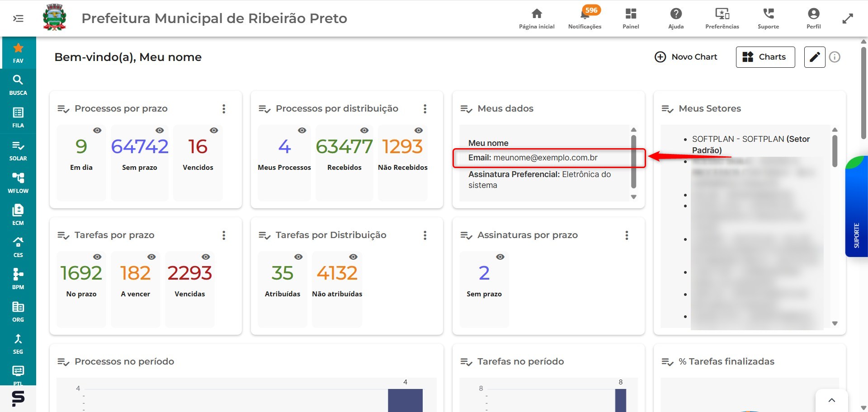Open the Suporte phone icon in header

768,18
